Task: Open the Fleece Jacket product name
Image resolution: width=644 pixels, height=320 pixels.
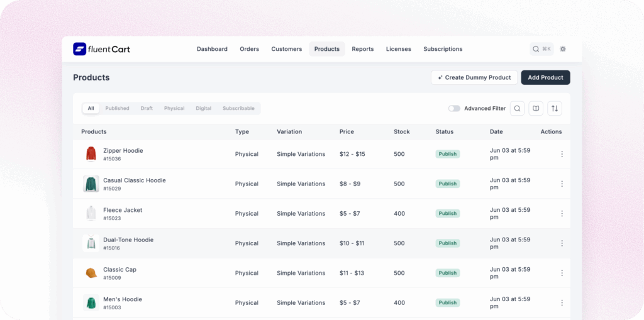Action: [123, 210]
